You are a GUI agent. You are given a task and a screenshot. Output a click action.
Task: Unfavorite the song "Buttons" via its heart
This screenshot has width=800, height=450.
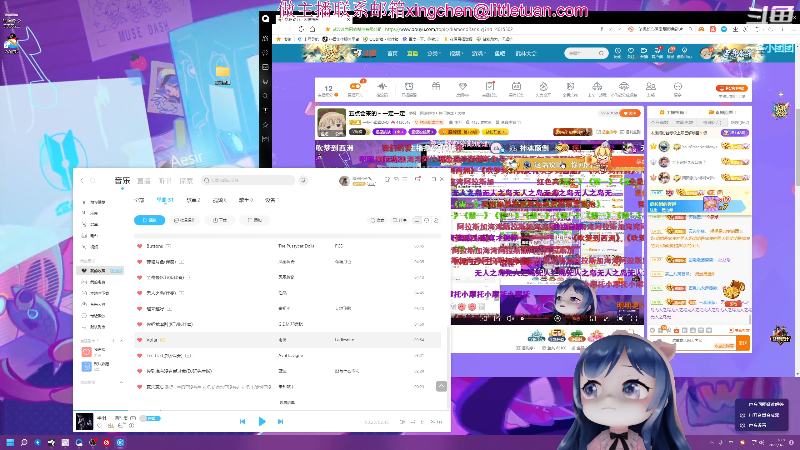point(139,246)
